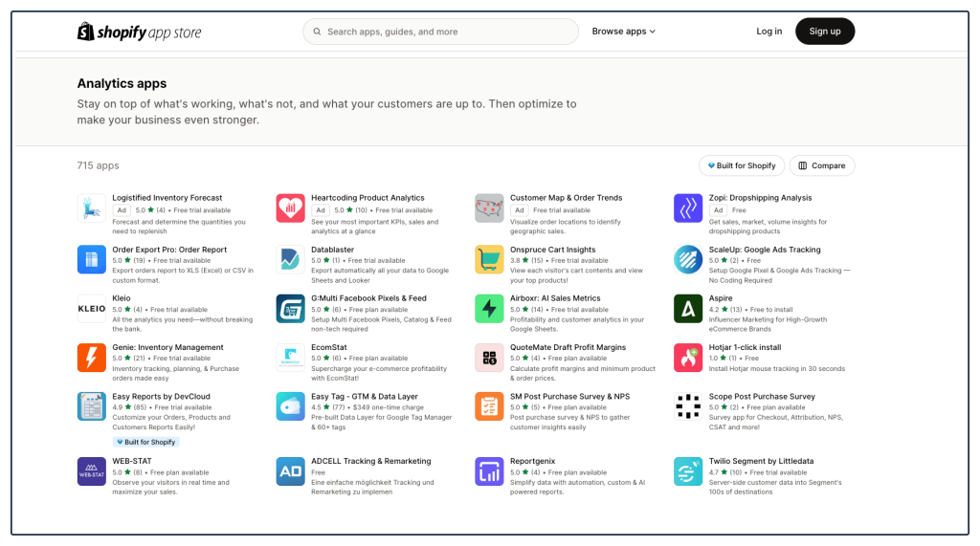
Task: Click the Compare button
Action: [822, 165]
